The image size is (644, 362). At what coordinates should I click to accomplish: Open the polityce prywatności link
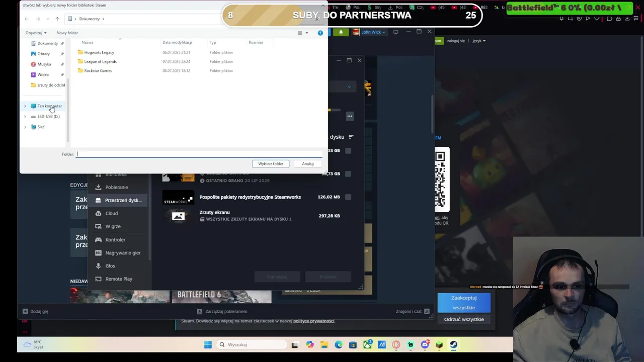pyautogui.click(x=314, y=321)
